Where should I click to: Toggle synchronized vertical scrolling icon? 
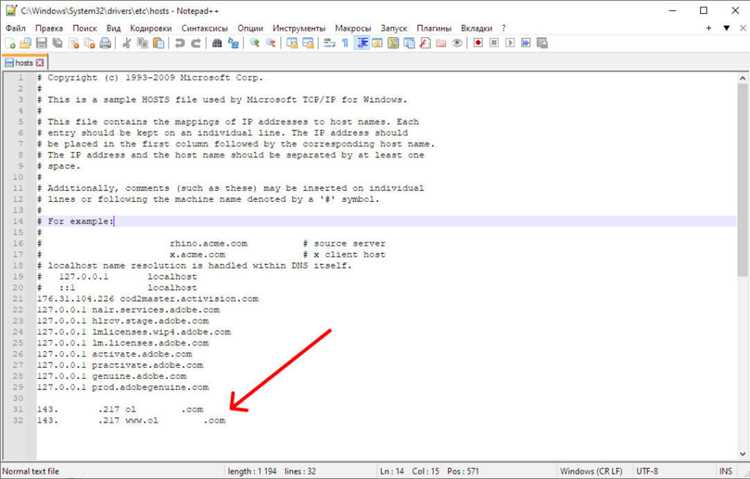[x=292, y=43]
